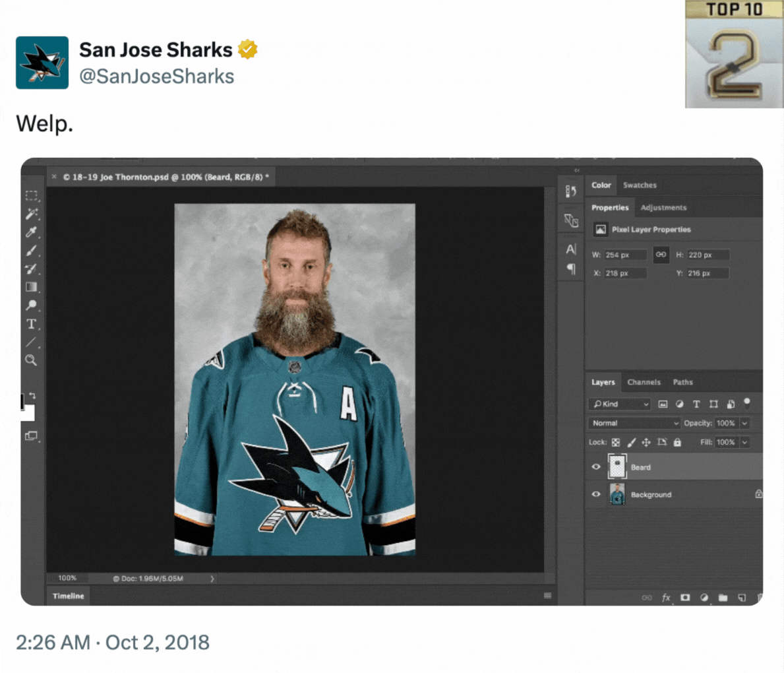Switch to the Paths tab
The image size is (784, 673).
pos(682,382)
